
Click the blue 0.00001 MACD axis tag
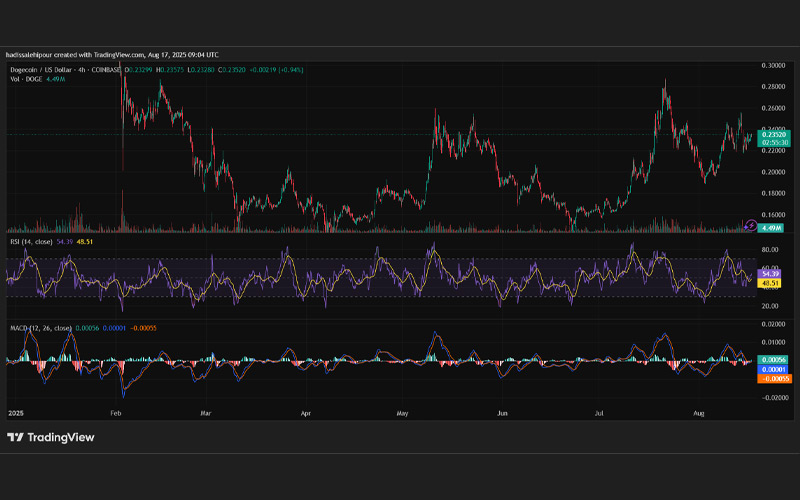pyautogui.click(x=772, y=369)
